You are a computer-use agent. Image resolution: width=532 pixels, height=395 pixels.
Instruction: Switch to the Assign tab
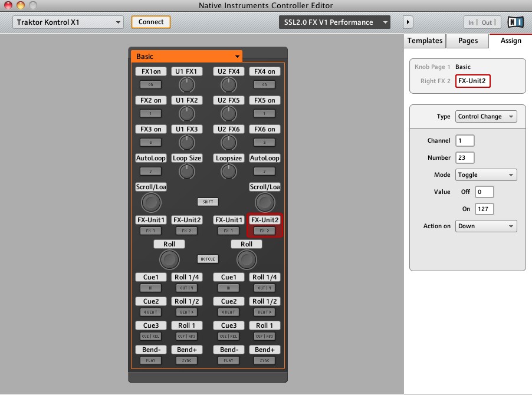pyautogui.click(x=511, y=41)
